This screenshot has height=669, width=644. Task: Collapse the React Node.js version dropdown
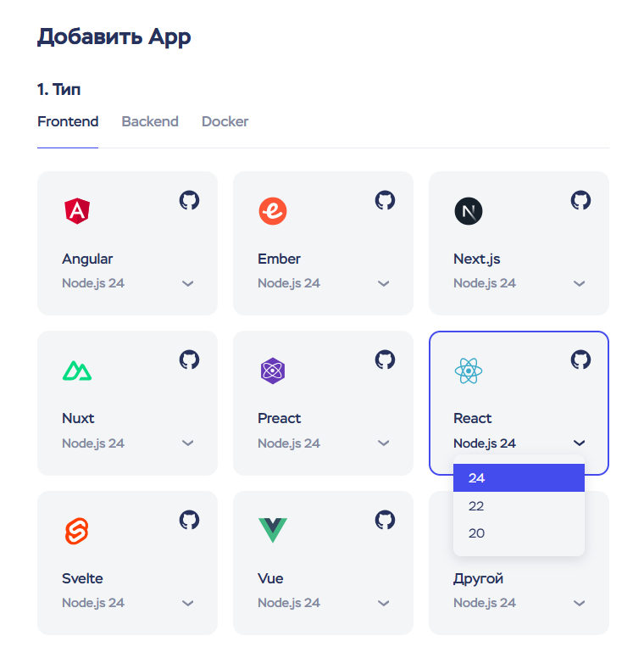click(x=519, y=443)
